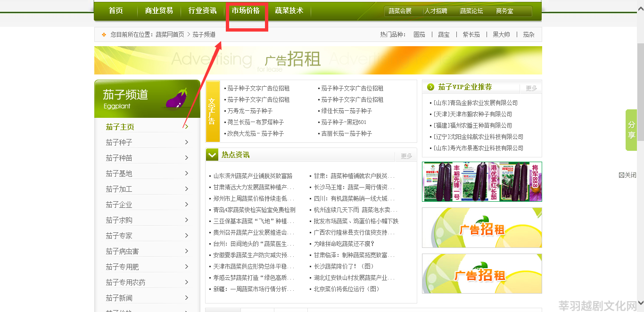This screenshot has width=644, height=312.
Task: Click 更多 in 茄子VIP企业推荐 section
Action: [x=531, y=88]
